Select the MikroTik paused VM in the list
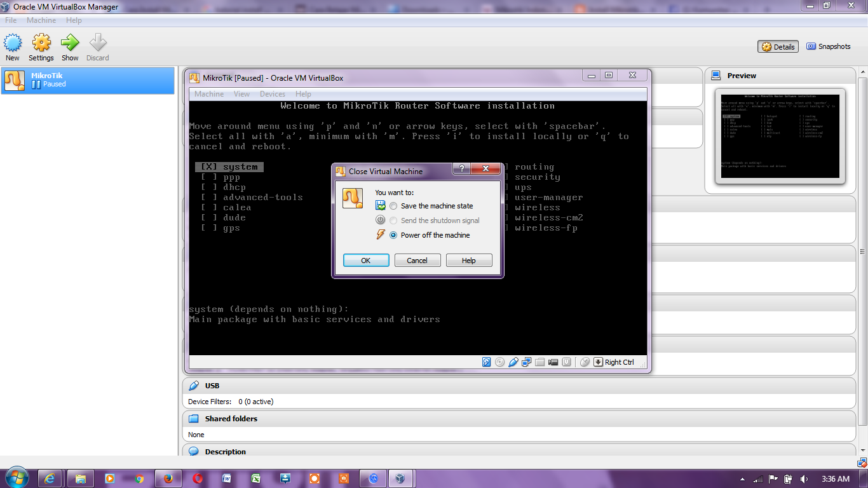 pos(88,80)
